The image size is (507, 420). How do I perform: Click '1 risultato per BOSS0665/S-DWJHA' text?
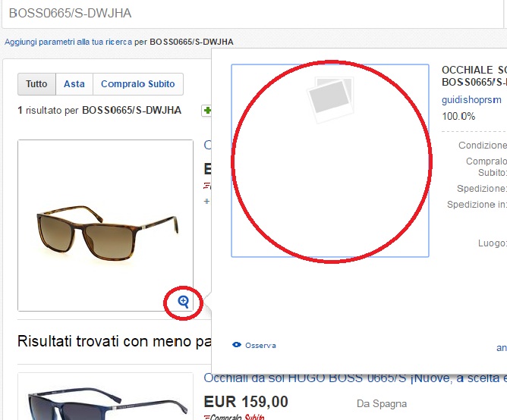coord(99,111)
